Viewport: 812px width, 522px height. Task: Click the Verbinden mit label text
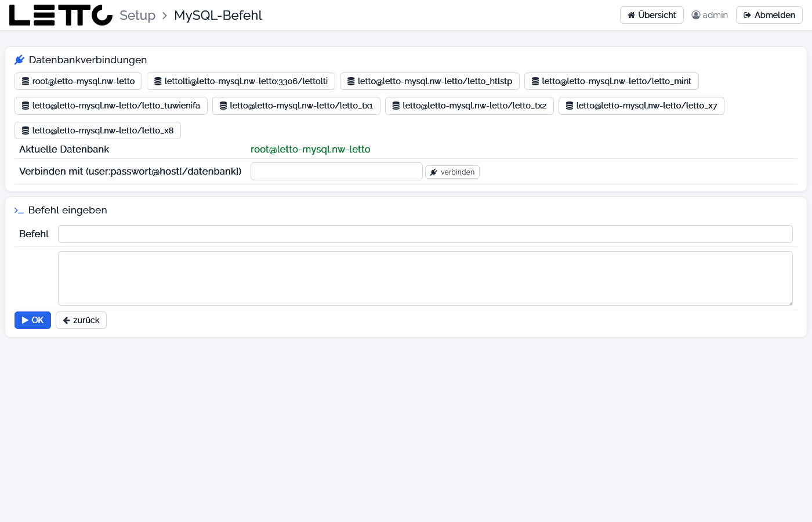(130, 171)
